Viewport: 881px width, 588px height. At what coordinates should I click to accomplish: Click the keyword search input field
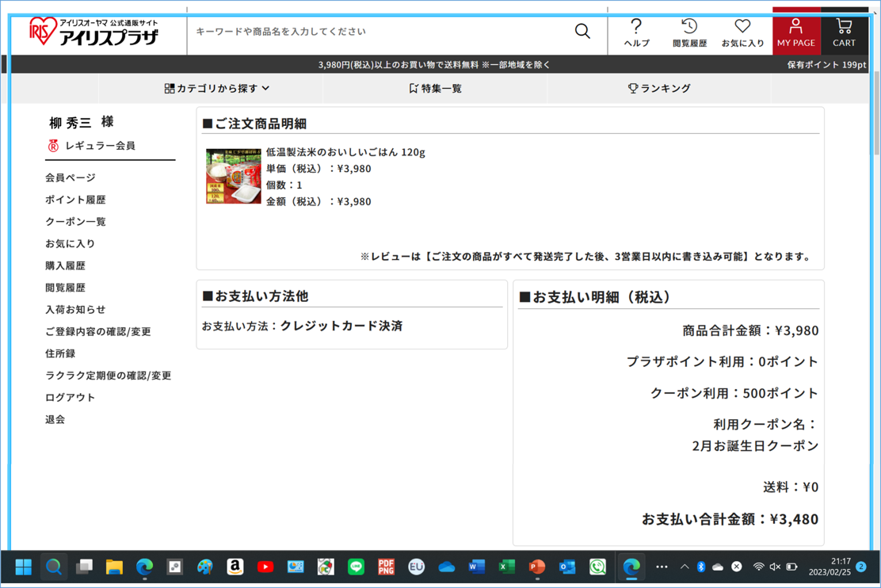pos(380,32)
